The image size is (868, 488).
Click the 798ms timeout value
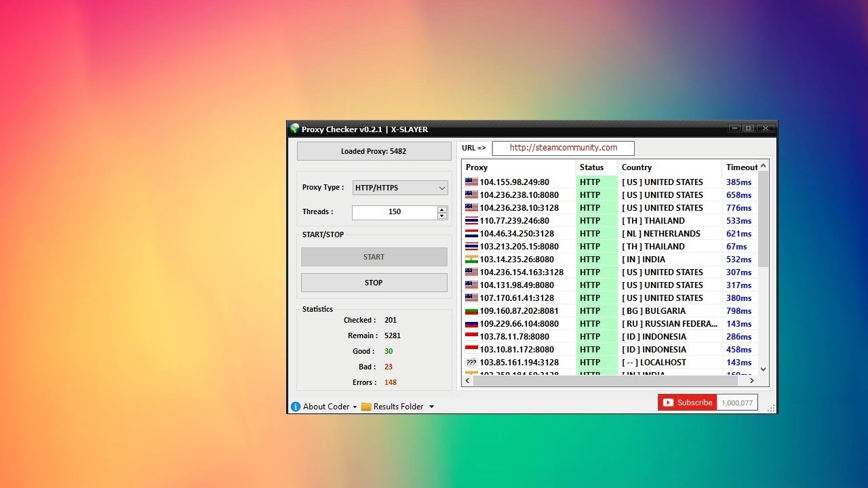(x=738, y=310)
